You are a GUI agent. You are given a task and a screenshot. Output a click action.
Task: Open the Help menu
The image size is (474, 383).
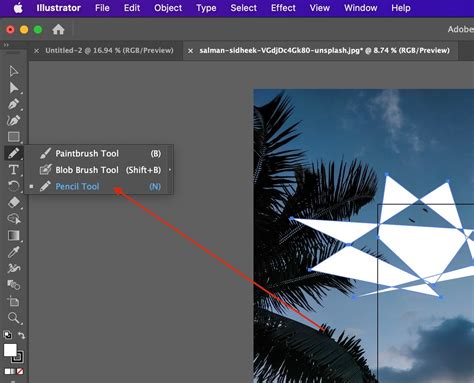pos(401,8)
